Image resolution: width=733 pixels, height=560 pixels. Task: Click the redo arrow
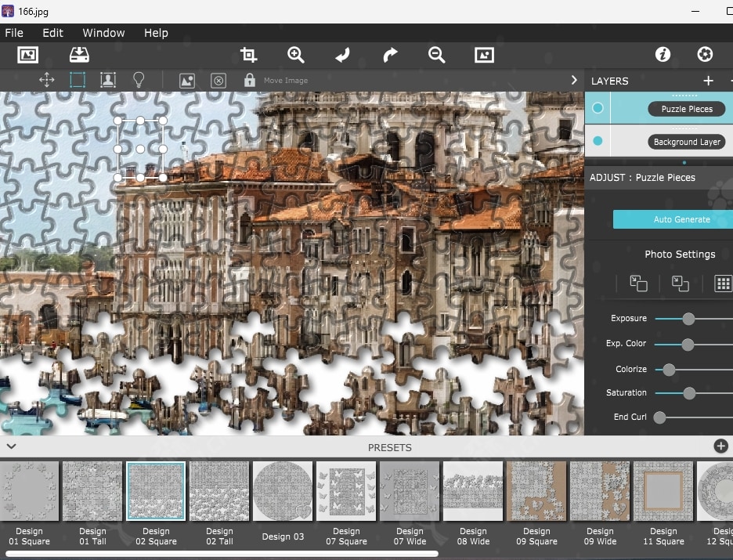[390, 55]
